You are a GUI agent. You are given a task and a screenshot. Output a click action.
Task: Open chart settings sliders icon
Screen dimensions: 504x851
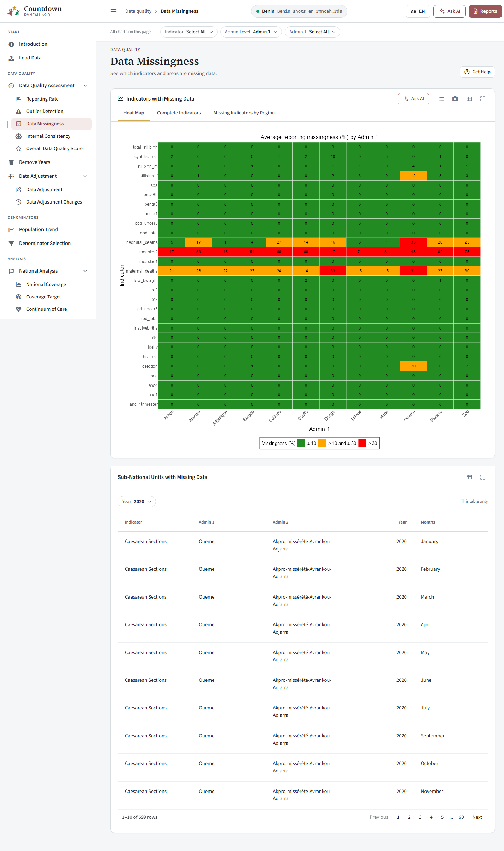coord(442,99)
